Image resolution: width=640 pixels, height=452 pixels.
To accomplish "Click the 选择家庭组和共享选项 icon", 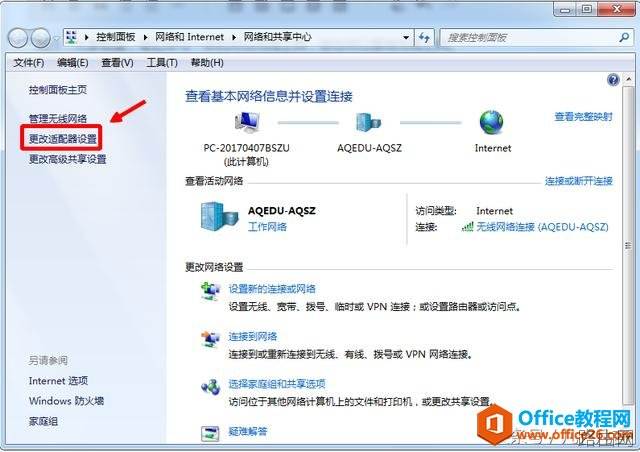I will (211, 386).
